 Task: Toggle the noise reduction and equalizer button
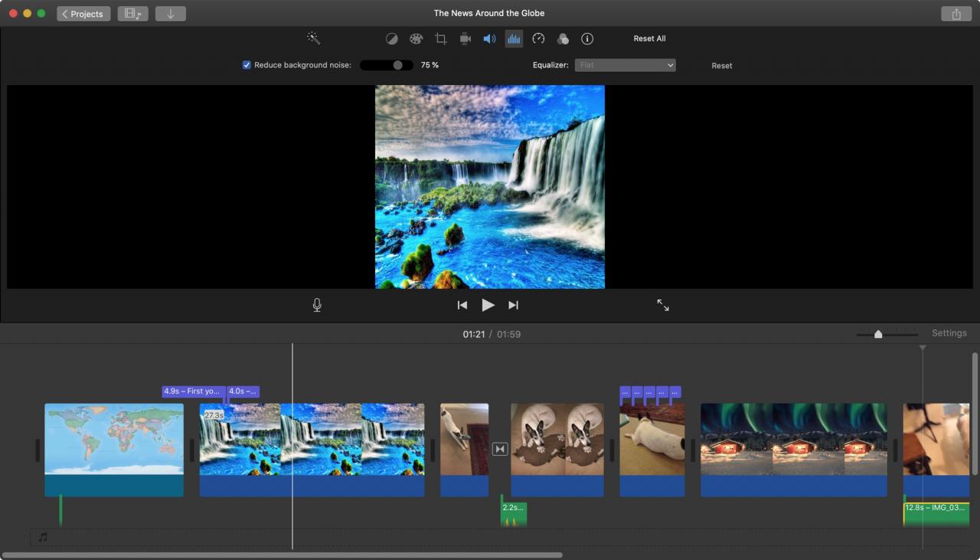pyautogui.click(x=514, y=39)
